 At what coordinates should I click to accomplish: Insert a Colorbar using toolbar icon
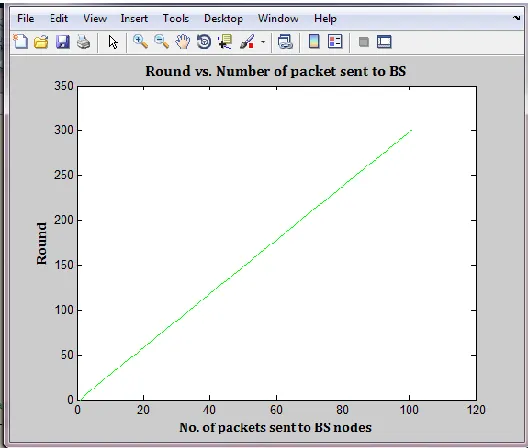[314, 42]
